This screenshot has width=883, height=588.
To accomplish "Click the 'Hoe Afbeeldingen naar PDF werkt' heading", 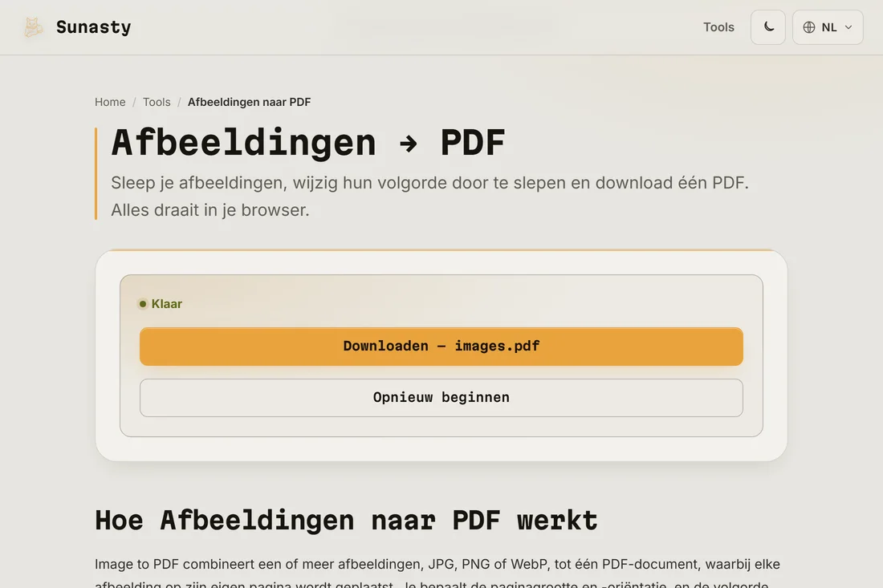I will coord(346,520).
